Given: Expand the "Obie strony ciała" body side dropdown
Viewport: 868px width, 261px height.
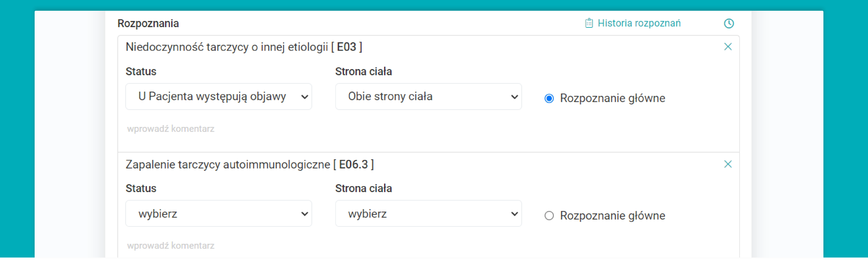Looking at the screenshot, I should click(428, 97).
